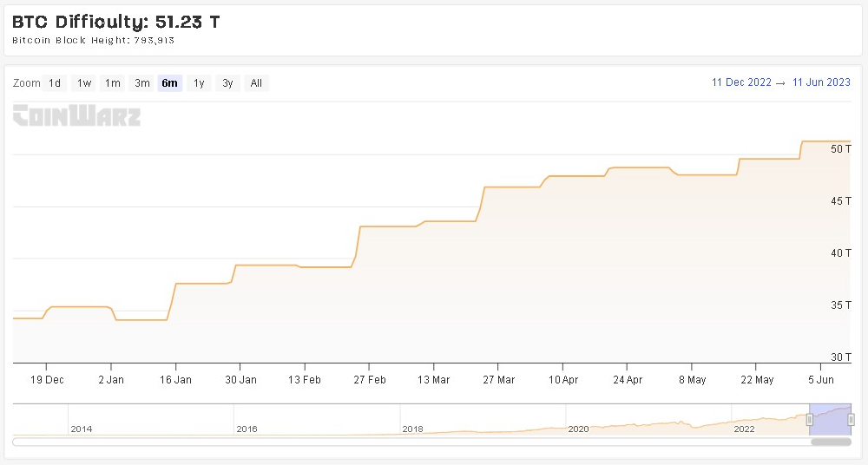Jump navigator to 2016

(x=247, y=429)
